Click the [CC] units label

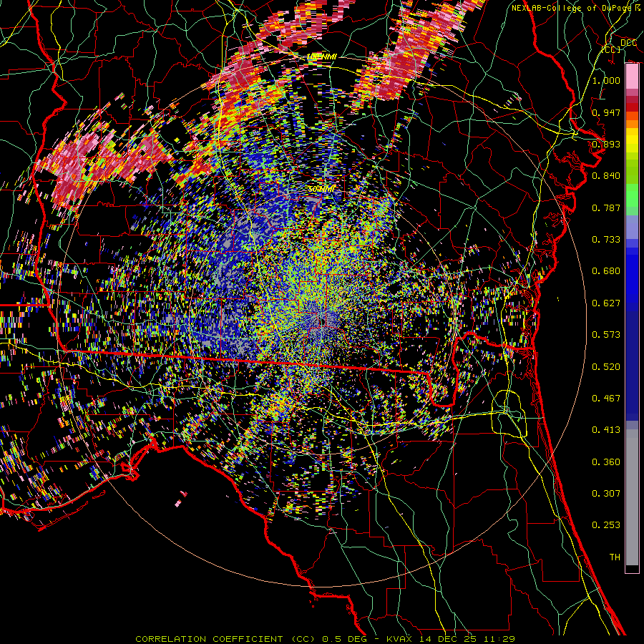tap(611, 49)
